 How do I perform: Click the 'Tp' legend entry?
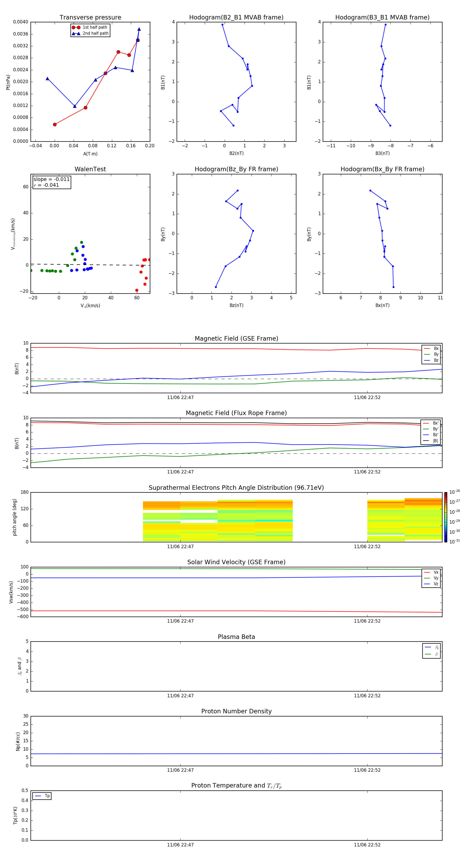[42, 796]
